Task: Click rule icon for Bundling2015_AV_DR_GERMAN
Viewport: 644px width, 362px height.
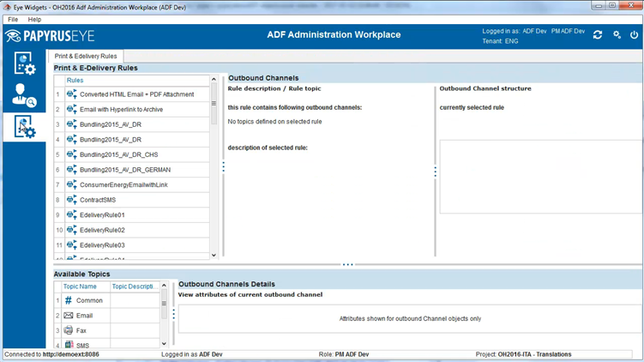Action: pos(72,170)
